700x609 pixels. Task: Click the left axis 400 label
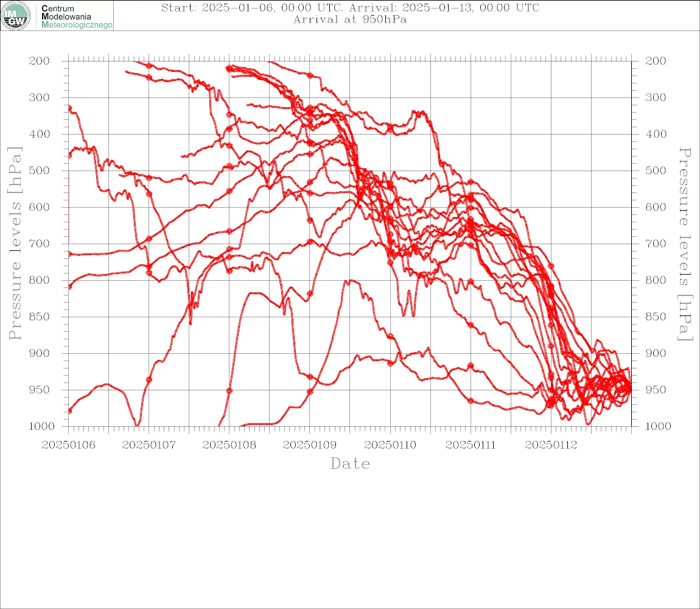tap(40, 134)
